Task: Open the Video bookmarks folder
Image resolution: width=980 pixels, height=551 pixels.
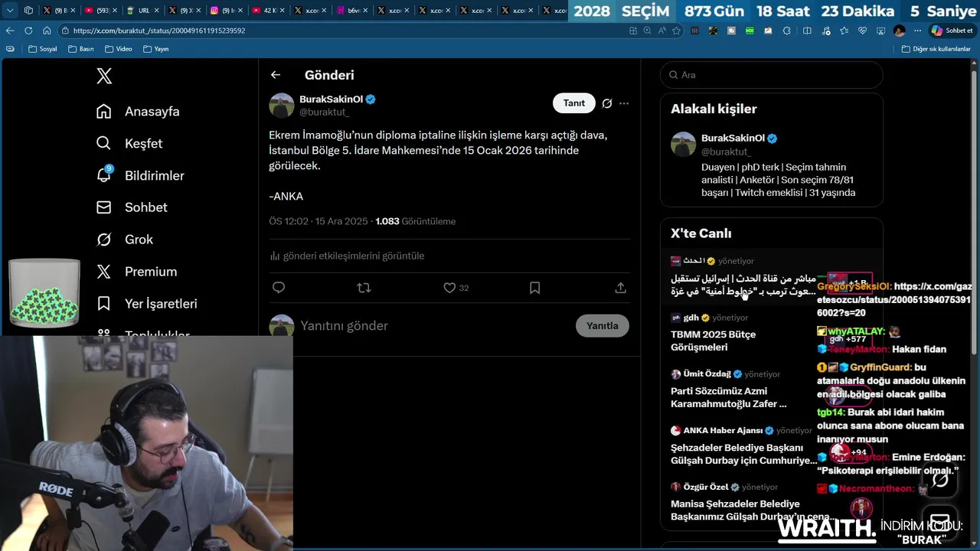Action: click(119, 49)
